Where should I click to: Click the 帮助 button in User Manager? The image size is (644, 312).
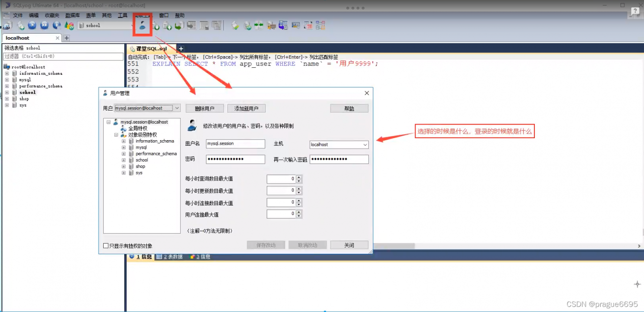point(349,109)
